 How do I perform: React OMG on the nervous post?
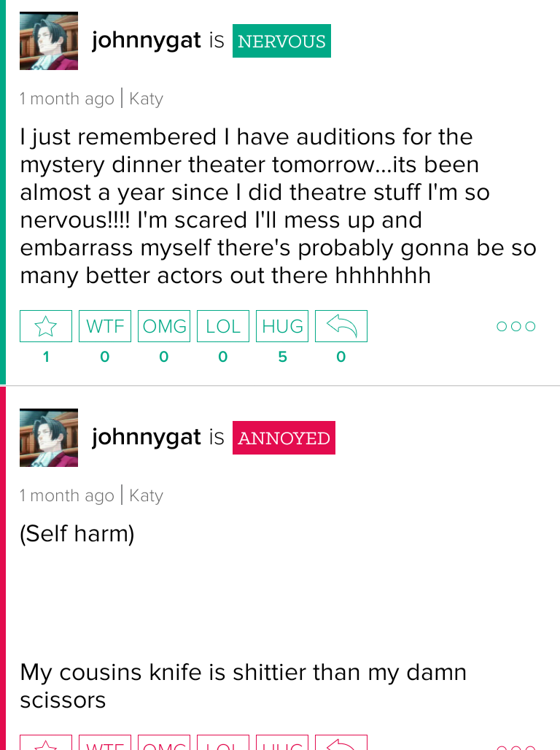coord(164,326)
